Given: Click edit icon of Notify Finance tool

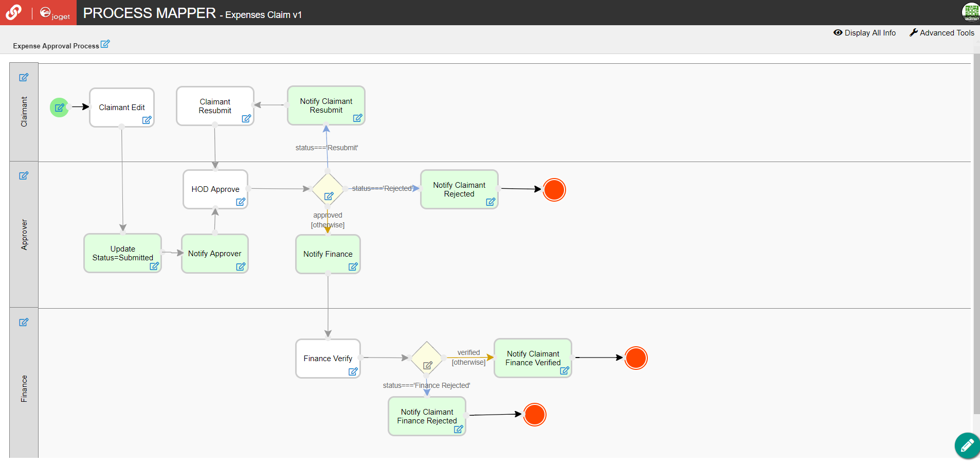Looking at the screenshot, I should (x=353, y=266).
